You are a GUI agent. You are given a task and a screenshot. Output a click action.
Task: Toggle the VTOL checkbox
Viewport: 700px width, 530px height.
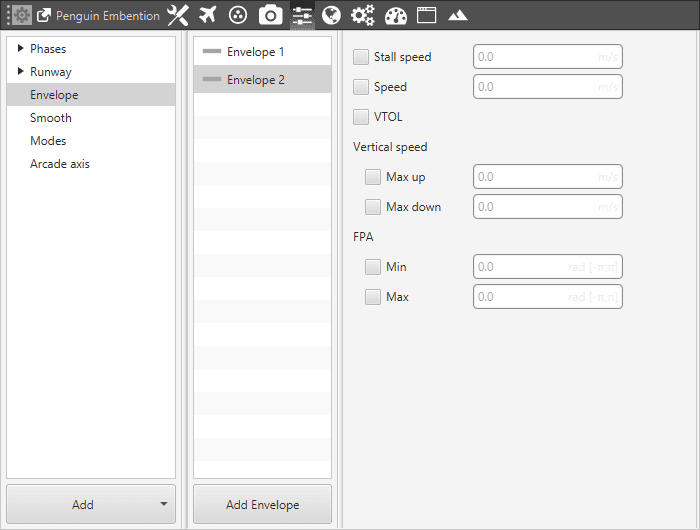361,117
